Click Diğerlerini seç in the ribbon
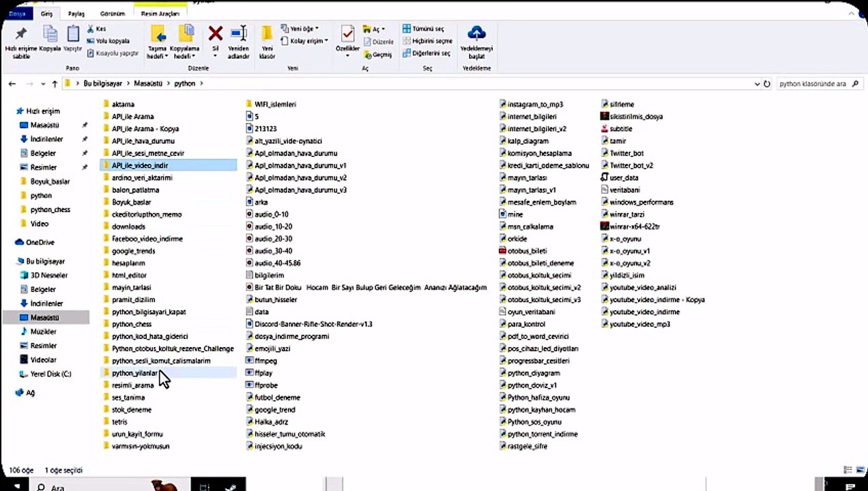This screenshot has height=491, width=868. [426, 53]
